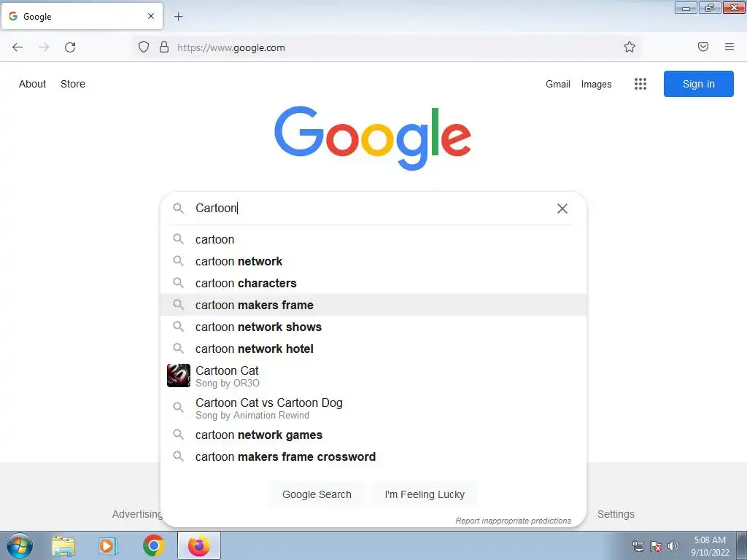Open the Google apps grid

click(640, 84)
